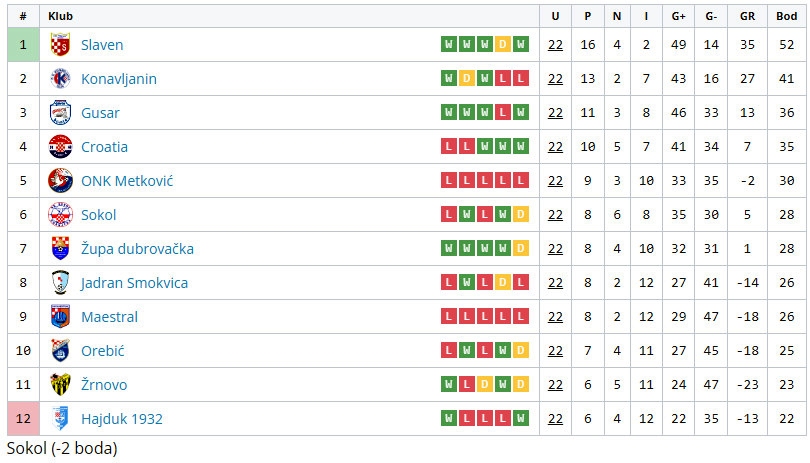The image size is (810, 463).
Task: Click the Bod column header
Action: (x=786, y=16)
